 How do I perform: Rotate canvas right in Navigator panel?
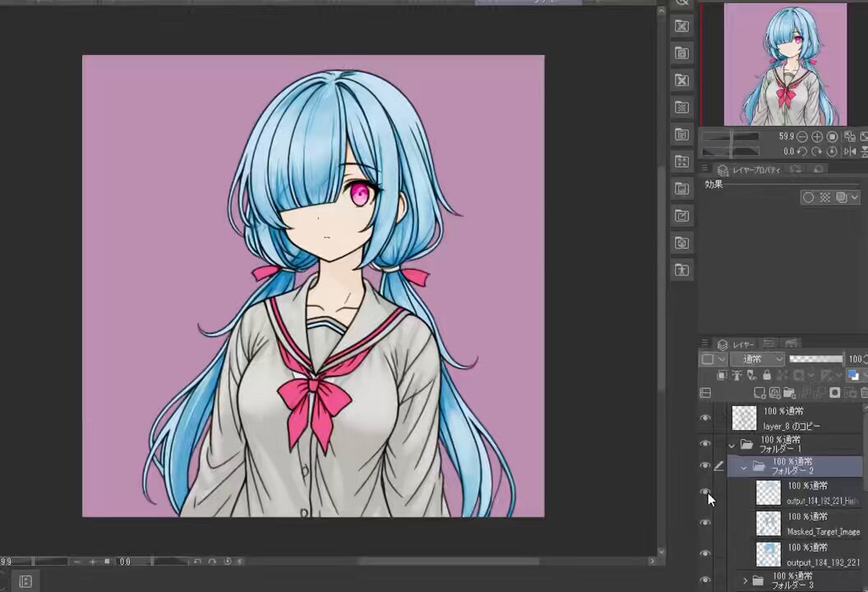tap(816, 151)
